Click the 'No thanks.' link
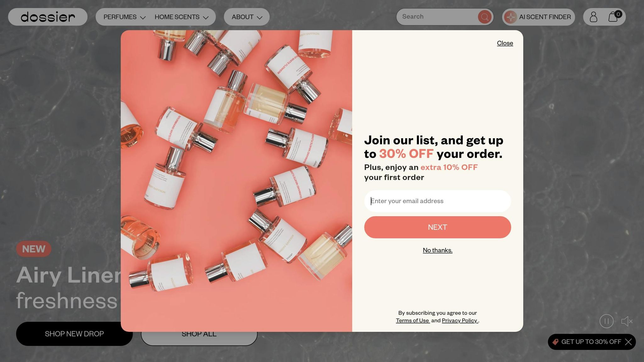 437,250
